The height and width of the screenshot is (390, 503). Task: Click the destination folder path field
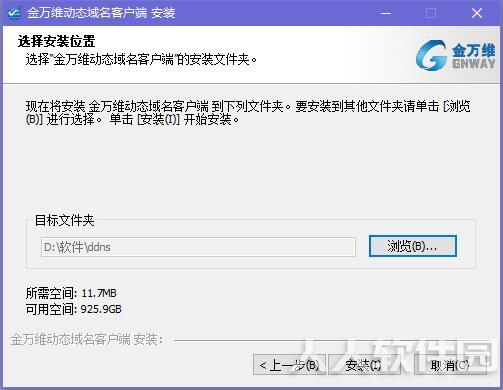coord(198,247)
